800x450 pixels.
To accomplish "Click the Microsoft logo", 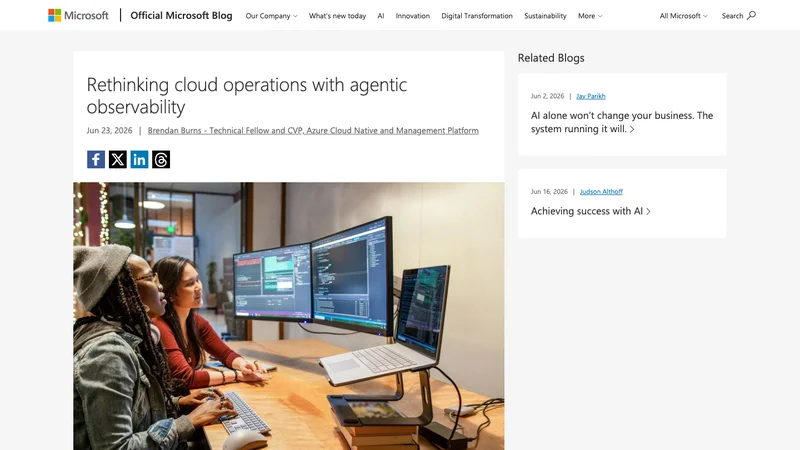I will [x=78, y=15].
